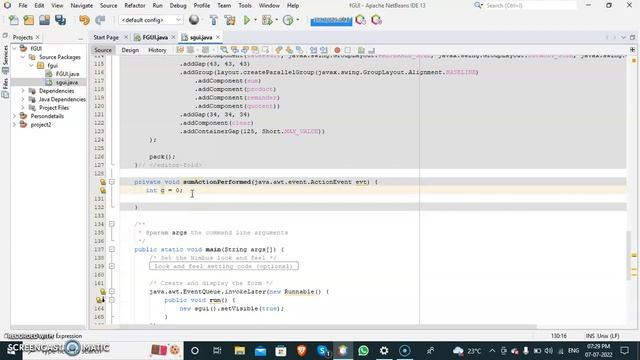This screenshot has width=640, height=360.
Task: Click the lightbulb hint on line 129
Action: pos(103,182)
